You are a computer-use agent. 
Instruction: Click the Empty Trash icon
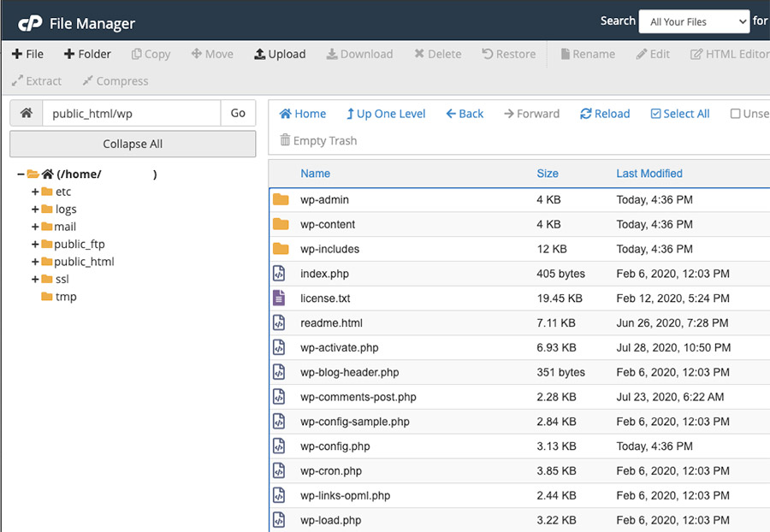(x=286, y=140)
